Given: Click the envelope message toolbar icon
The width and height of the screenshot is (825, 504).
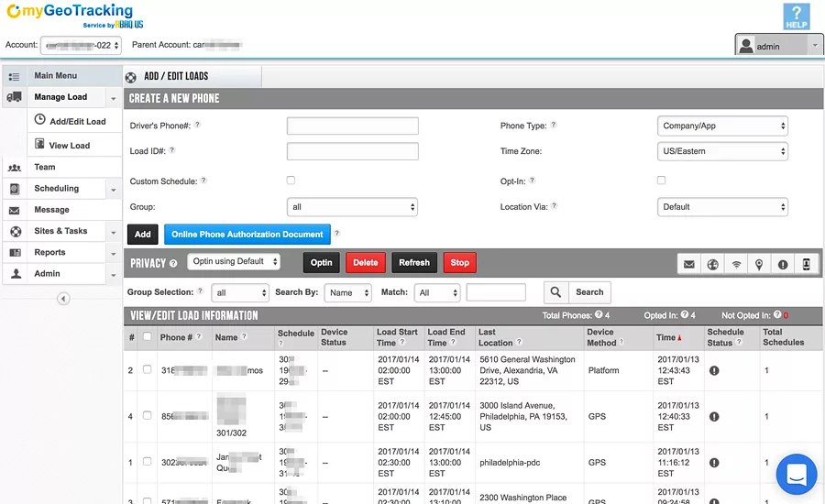Looking at the screenshot, I should (689, 264).
